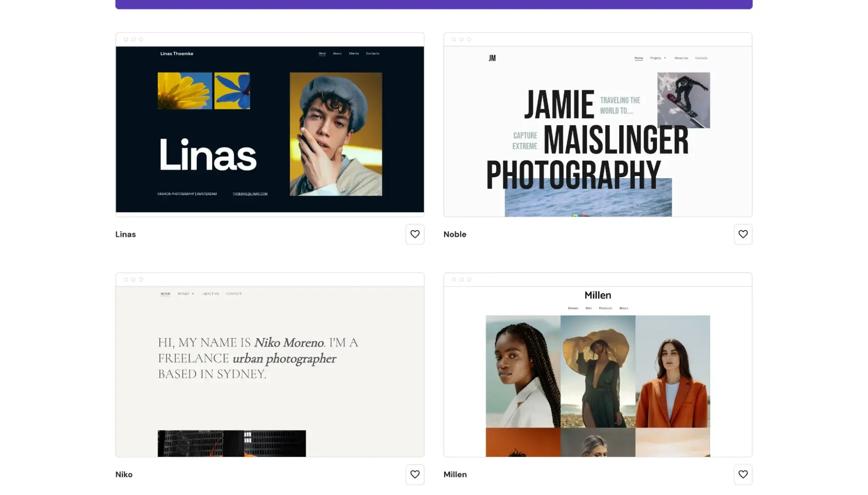Select the Work tab in the Linas nav
The height and width of the screenshot is (495, 868).
(322, 53)
